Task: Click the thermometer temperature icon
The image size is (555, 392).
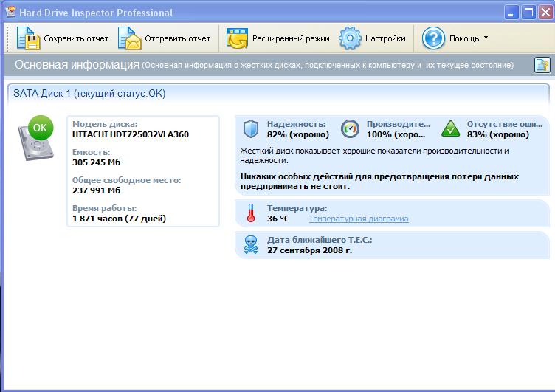Action: click(251, 213)
